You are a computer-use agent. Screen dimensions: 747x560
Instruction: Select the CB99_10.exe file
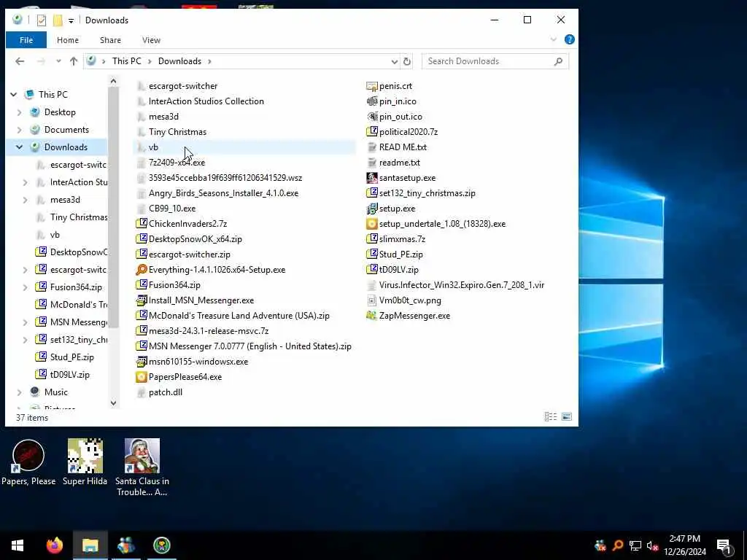point(172,208)
